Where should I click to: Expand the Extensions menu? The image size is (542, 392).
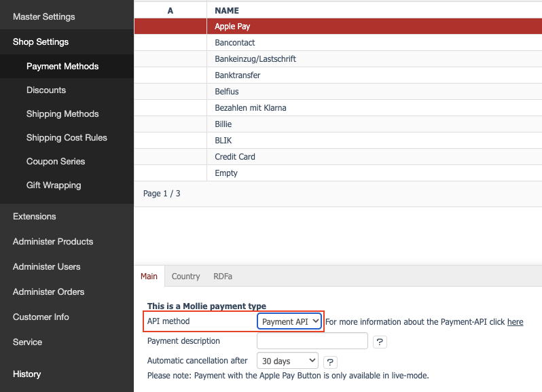tap(35, 217)
